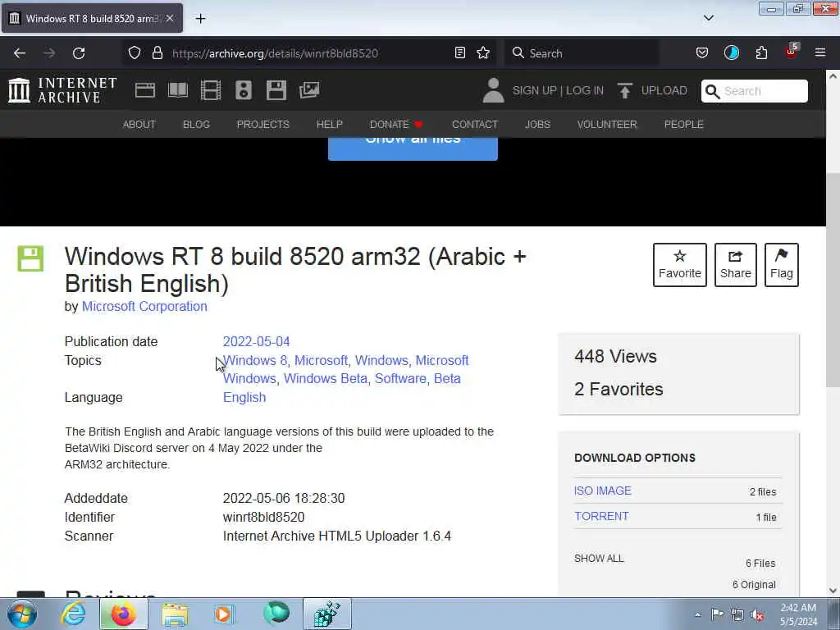Viewport: 840px width, 630px height.
Task: Open the PEOPLE menu item
Action: (x=683, y=125)
